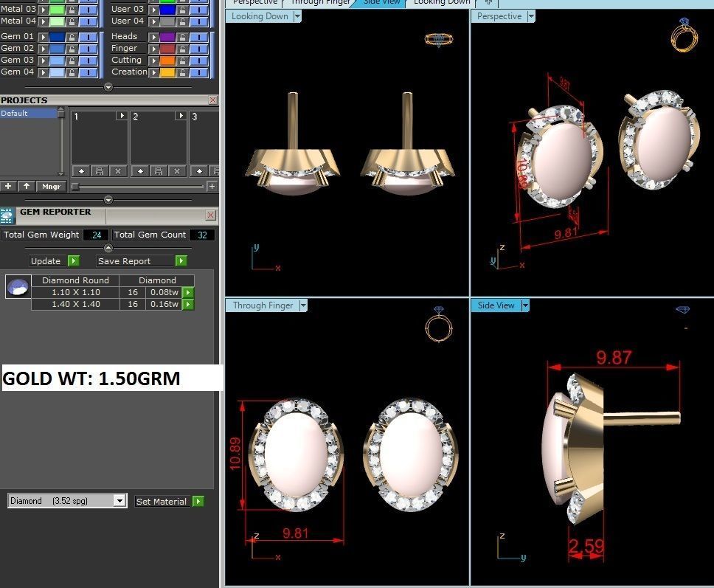Clear project slot 1 with X icon
The width and height of the screenshot is (714, 588).
pos(118,171)
